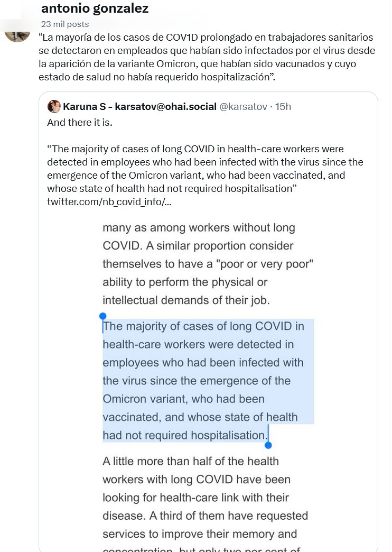Click antonio gonzalez's profile avatar
This screenshot has width=392, height=552.
pyautogui.click(x=17, y=32)
